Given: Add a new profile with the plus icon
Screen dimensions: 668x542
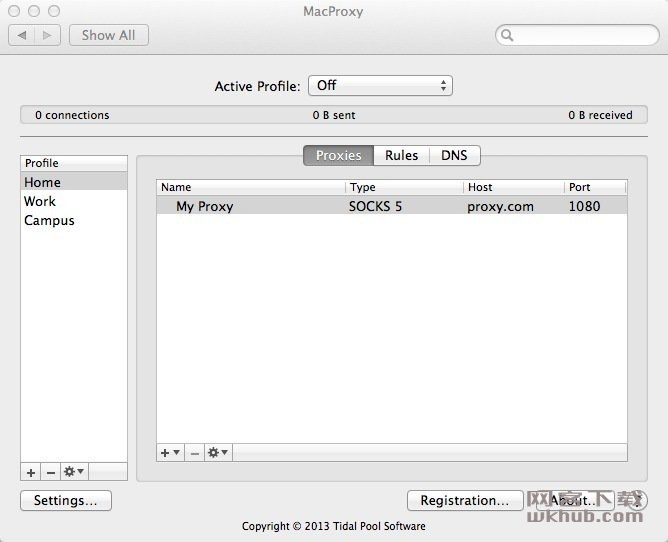Looking at the screenshot, I should click(x=31, y=473).
